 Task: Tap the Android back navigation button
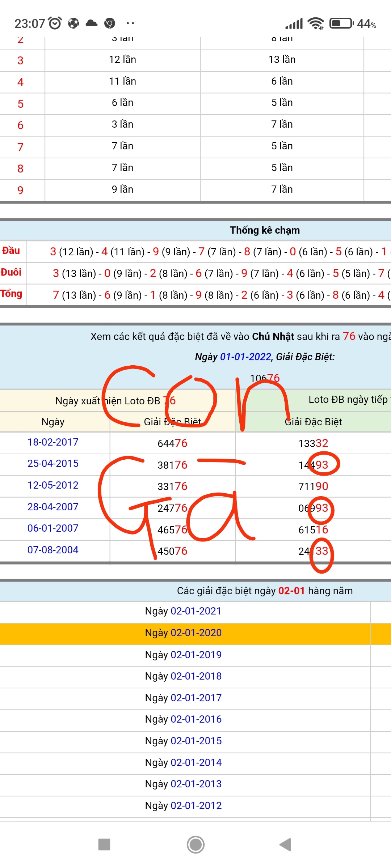[285, 845]
